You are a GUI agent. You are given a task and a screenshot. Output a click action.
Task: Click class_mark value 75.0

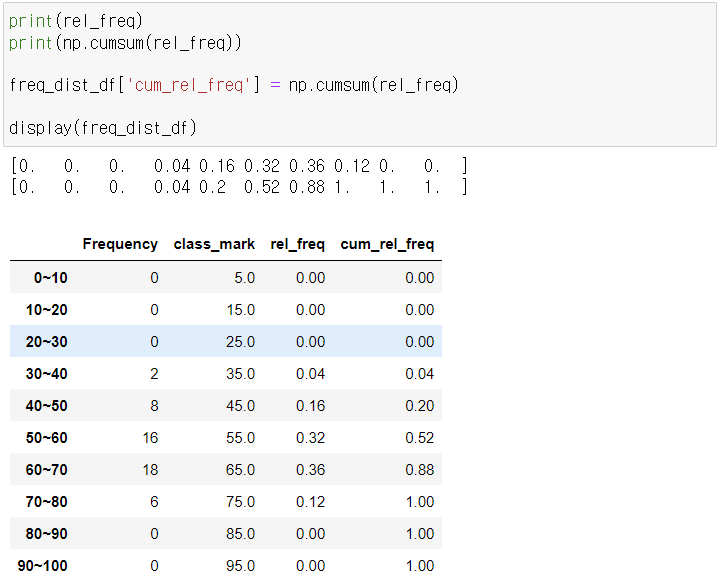tap(241, 502)
